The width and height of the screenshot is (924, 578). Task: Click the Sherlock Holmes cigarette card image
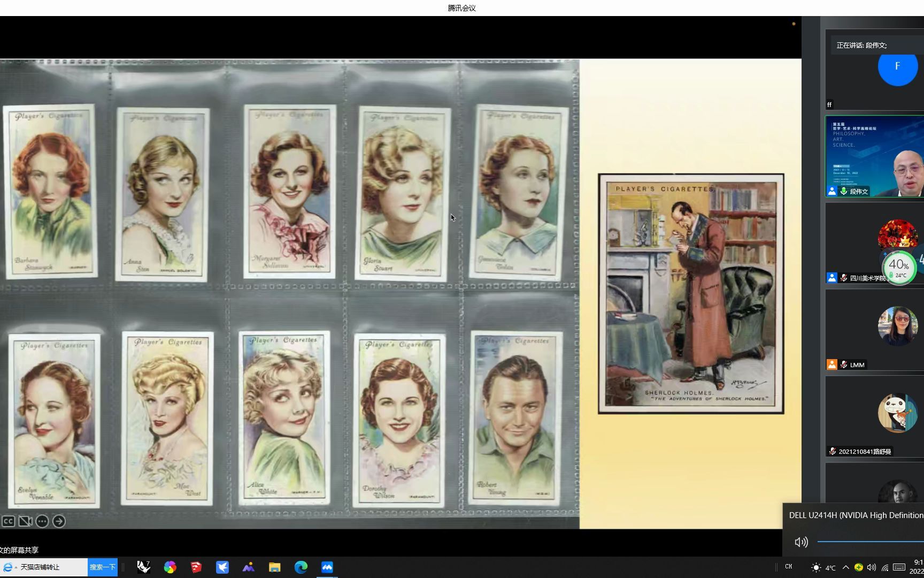(x=691, y=293)
